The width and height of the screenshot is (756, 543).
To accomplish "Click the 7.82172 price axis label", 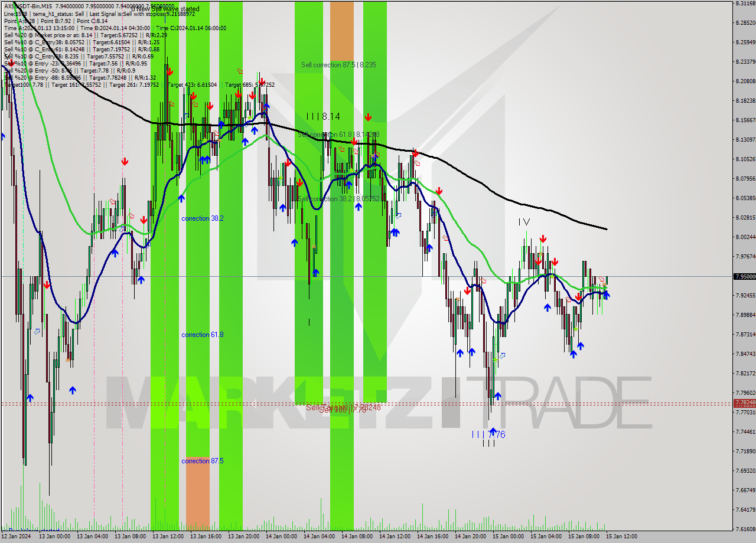I will pyautogui.click(x=745, y=373).
